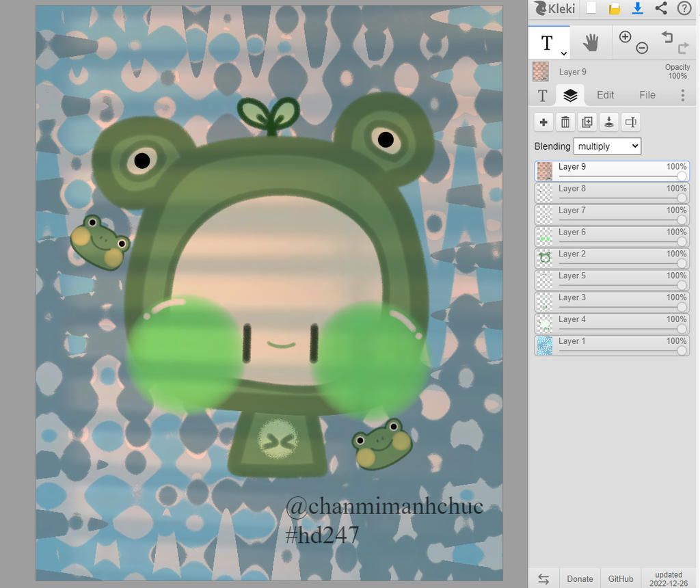
Task: Open the Blending mode dropdown
Action: 607,146
